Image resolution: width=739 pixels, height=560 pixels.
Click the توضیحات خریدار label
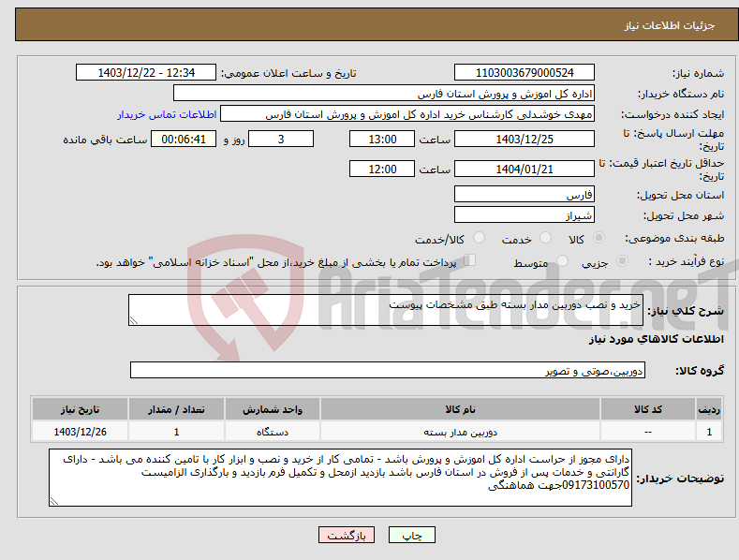pos(680,479)
